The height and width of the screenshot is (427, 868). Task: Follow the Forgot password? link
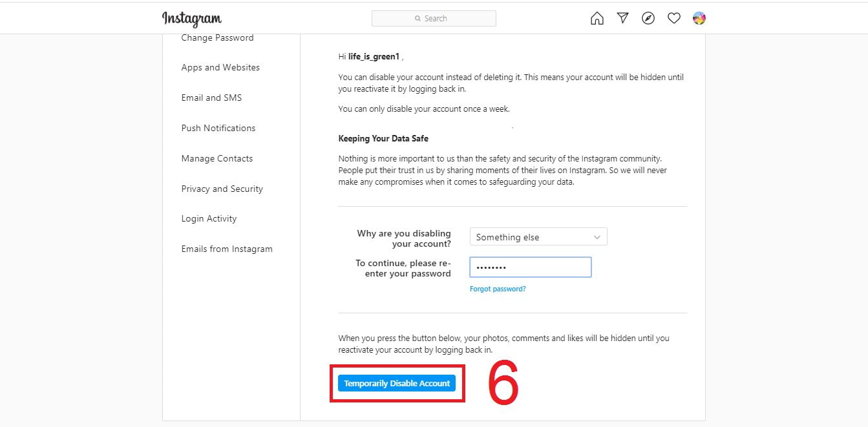point(498,289)
